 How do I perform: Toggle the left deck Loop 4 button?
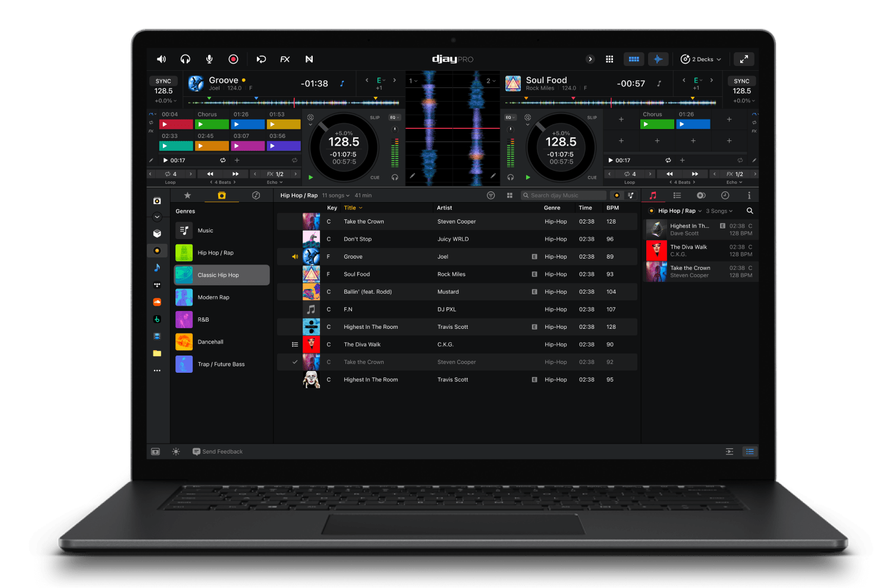click(x=171, y=174)
